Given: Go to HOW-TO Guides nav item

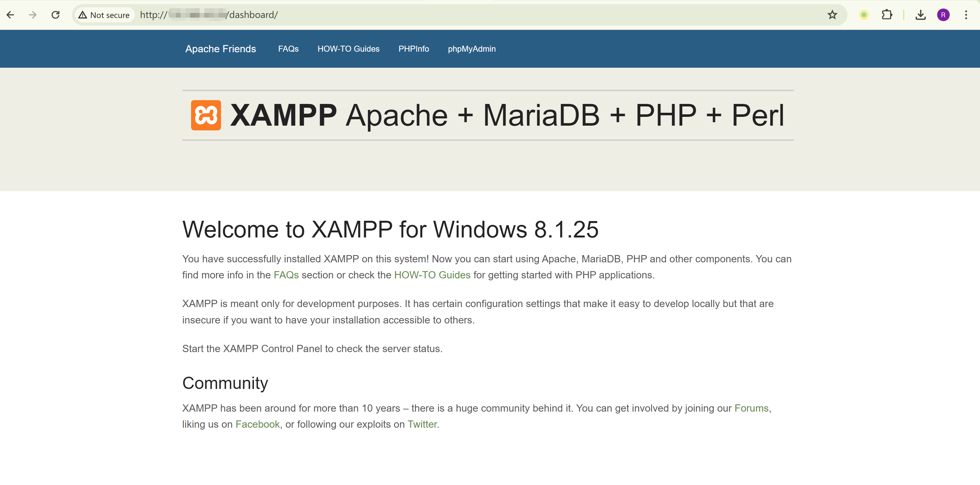Looking at the screenshot, I should pyautogui.click(x=348, y=48).
